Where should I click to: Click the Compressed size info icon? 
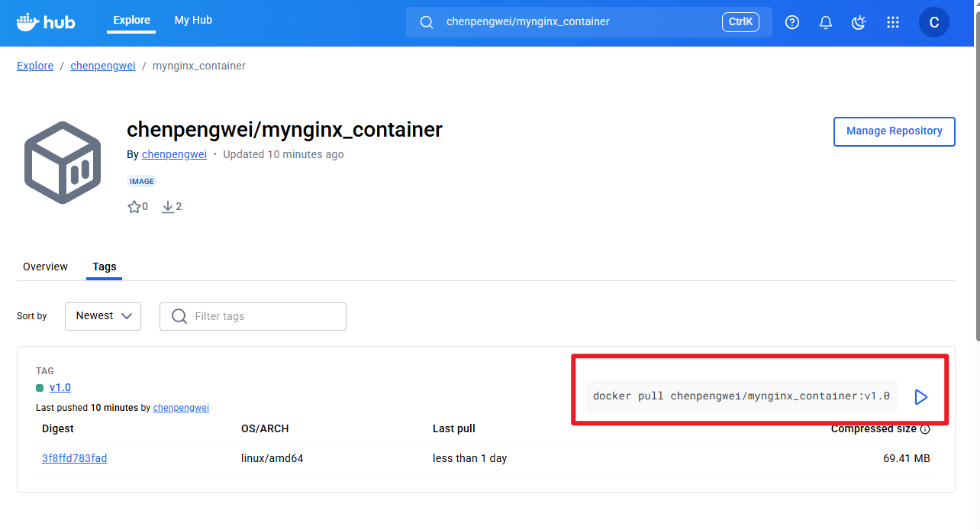925,429
